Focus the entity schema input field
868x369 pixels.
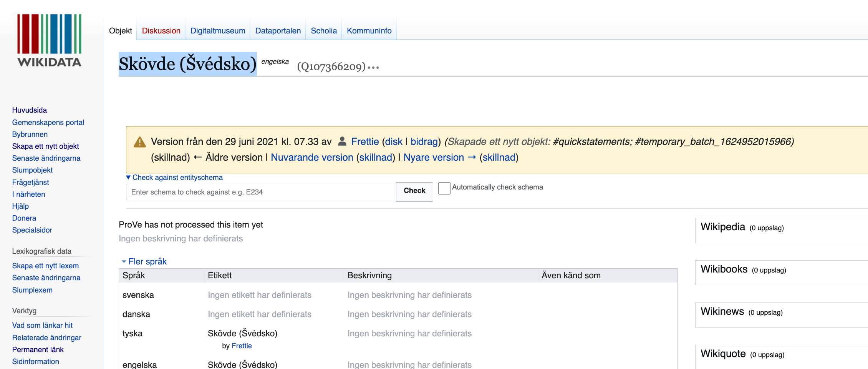click(x=261, y=192)
